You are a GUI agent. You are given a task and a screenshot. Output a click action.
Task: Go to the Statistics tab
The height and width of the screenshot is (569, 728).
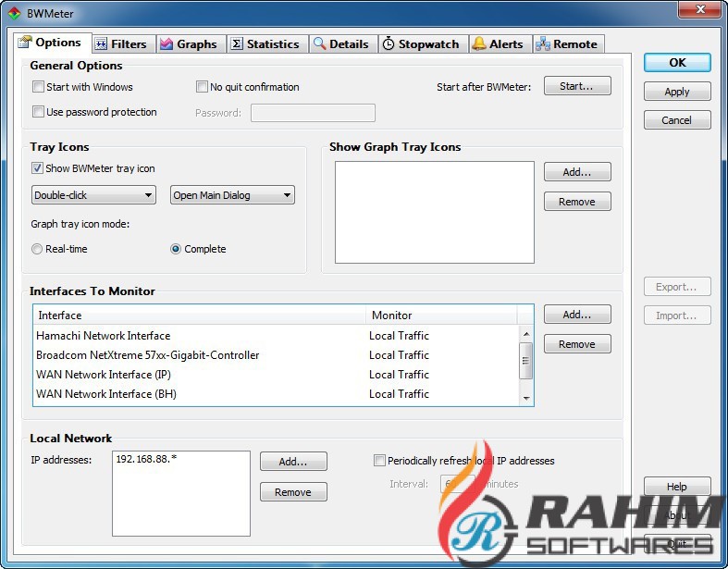tap(268, 44)
